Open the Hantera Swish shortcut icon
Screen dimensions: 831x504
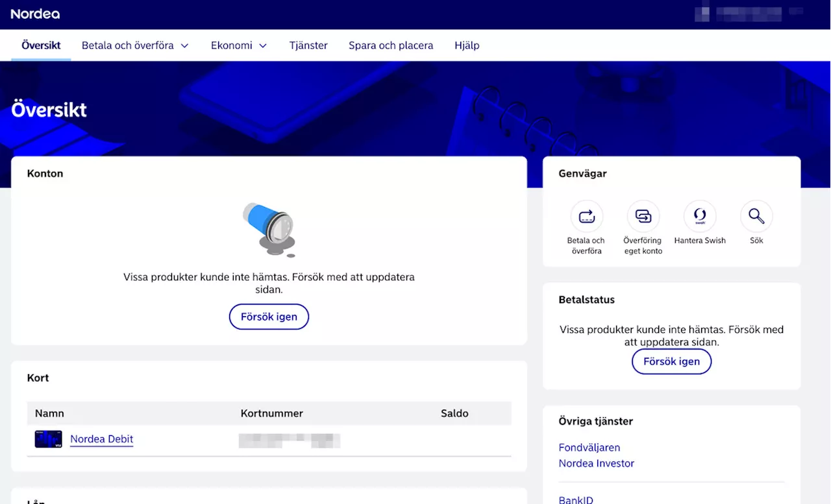[700, 216]
